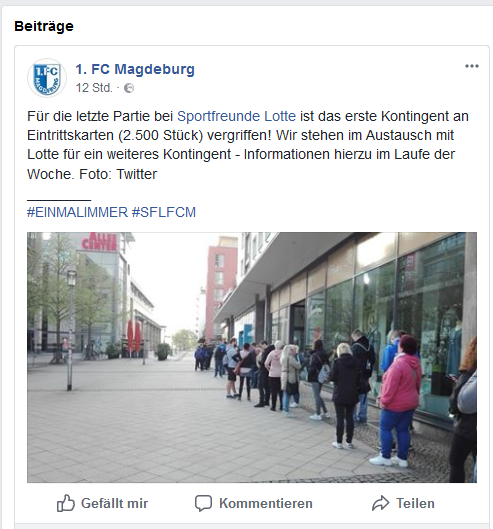Click the post text mentioning 2.500 Stück

[x=248, y=145]
